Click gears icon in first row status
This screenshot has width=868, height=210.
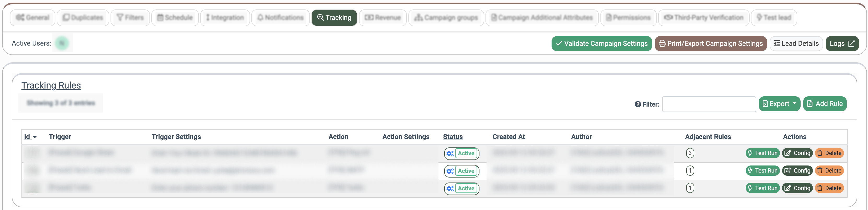[x=450, y=154]
